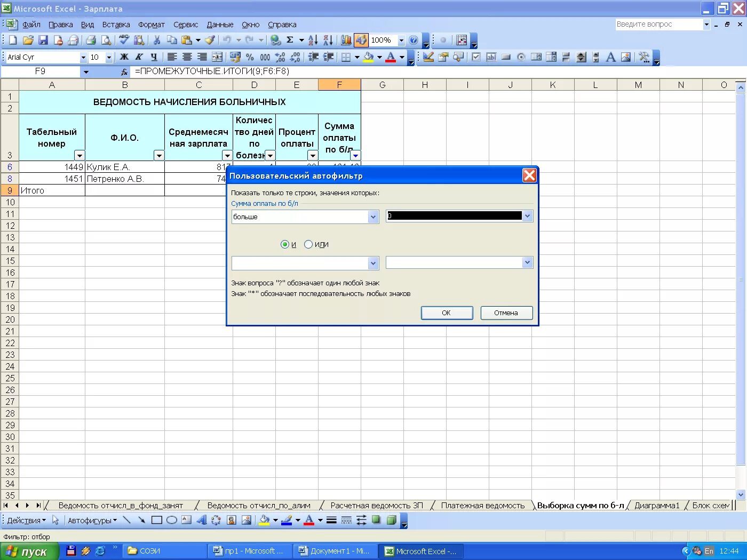Click the New workbook icon
747x560 pixels.
[13, 40]
